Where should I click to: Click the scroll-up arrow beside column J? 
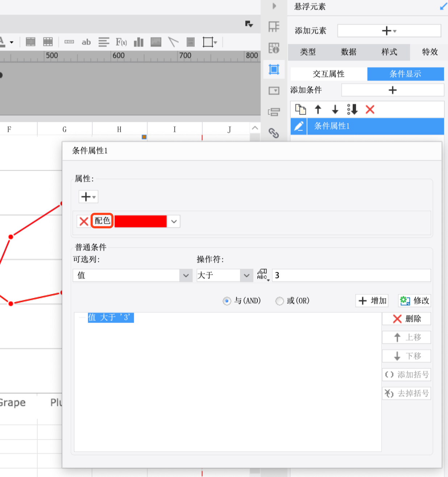coord(255,128)
